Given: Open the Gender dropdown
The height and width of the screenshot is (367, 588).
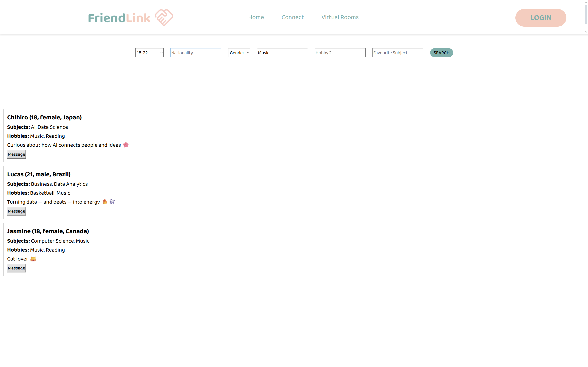Looking at the screenshot, I should 239,53.
